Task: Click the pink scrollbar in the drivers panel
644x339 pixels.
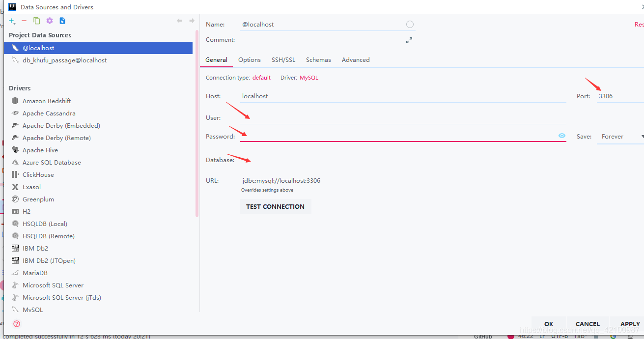Action: (x=197, y=123)
